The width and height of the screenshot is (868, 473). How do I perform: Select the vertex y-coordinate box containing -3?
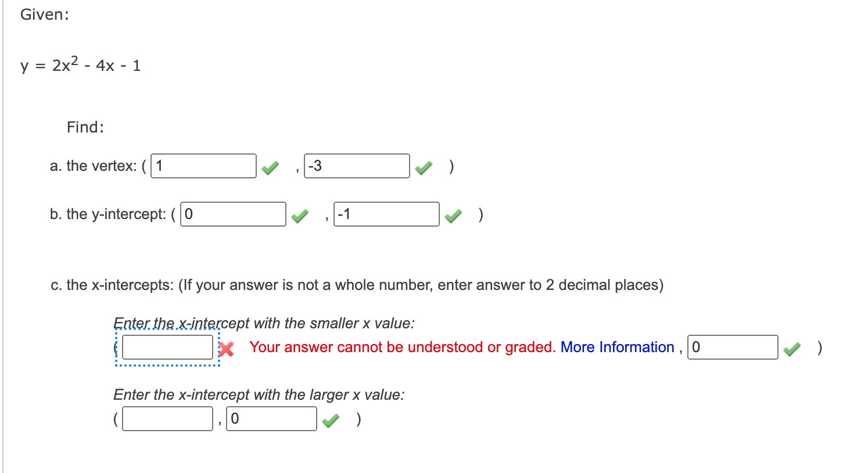(356, 166)
